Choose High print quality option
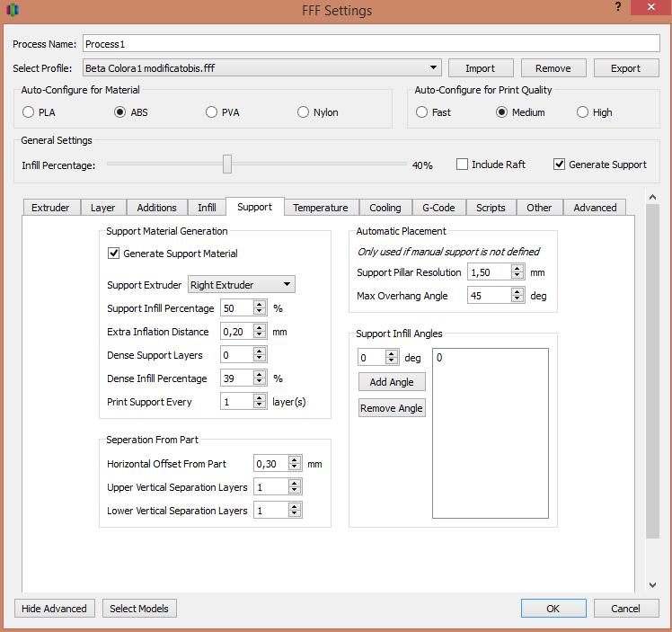Image resolution: width=672 pixels, height=632 pixels. point(583,112)
